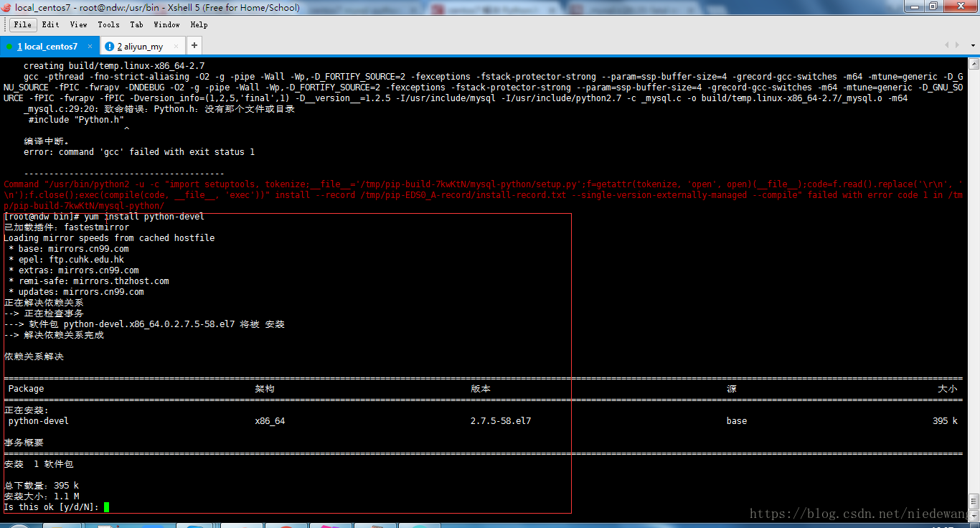Click the '版本' column header
980x528 pixels.
tap(481, 389)
